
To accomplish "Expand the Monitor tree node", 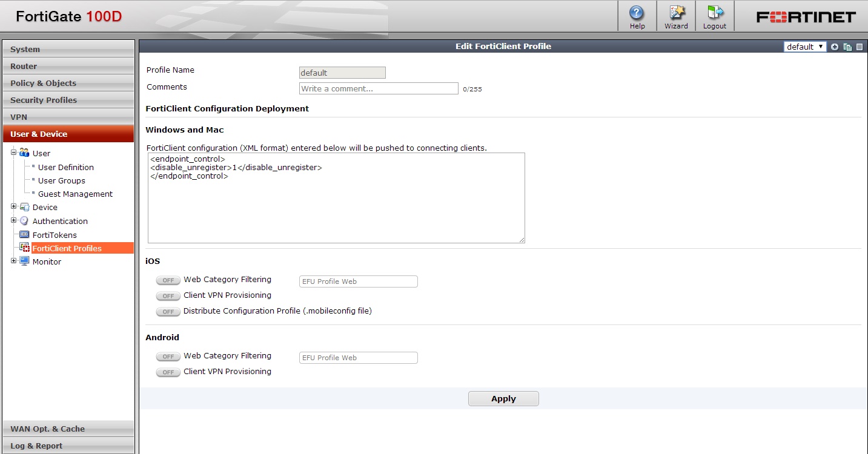I will [13, 261].
